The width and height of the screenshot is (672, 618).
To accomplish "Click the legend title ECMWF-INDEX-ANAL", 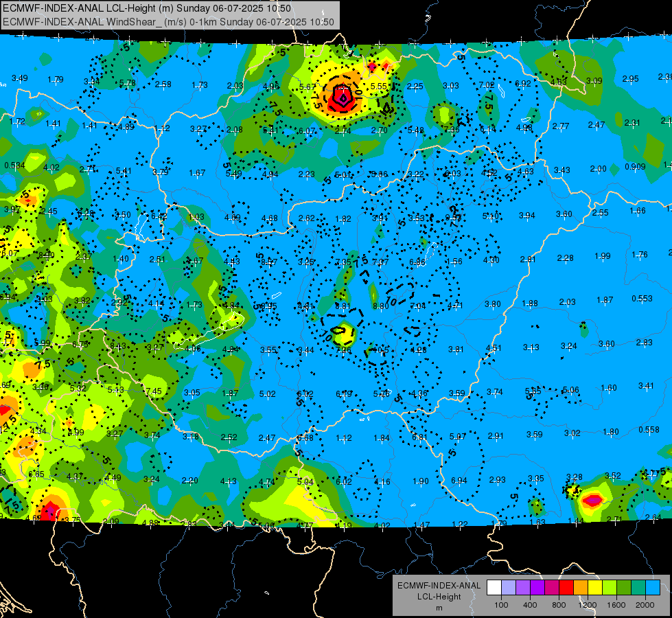I will click(x=439, y=586).
